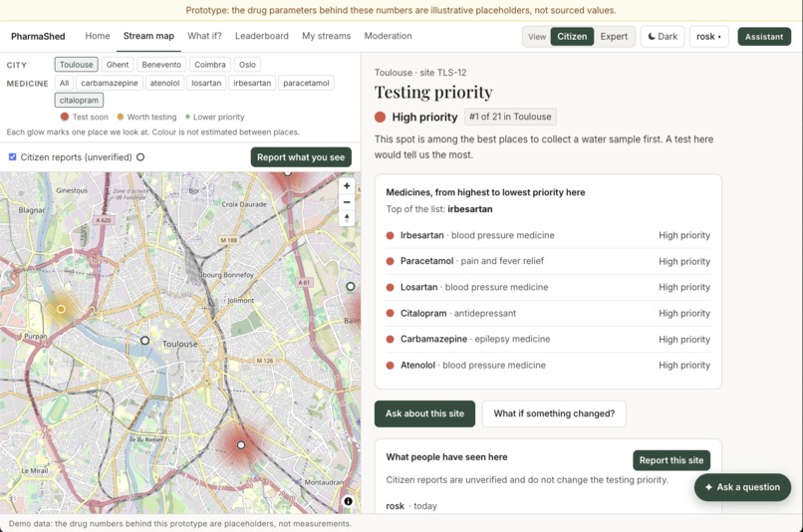Click the red High priority status dot
Image resolution: width=803 pixels, height=532 pixels.
380,117
